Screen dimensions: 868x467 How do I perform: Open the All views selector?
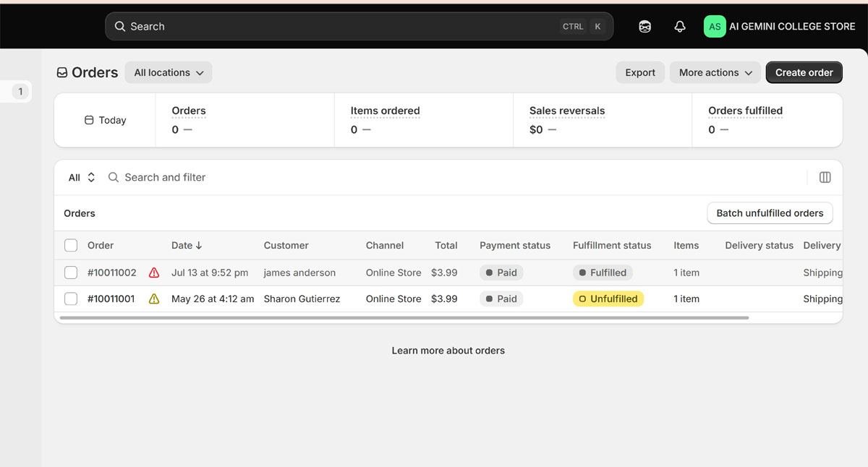coord(82,177)
